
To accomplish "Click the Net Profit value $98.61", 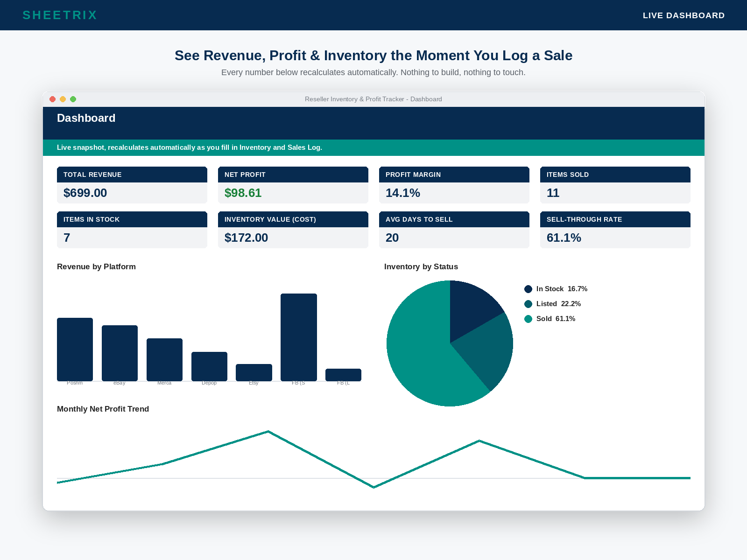I will click(243, 193).
